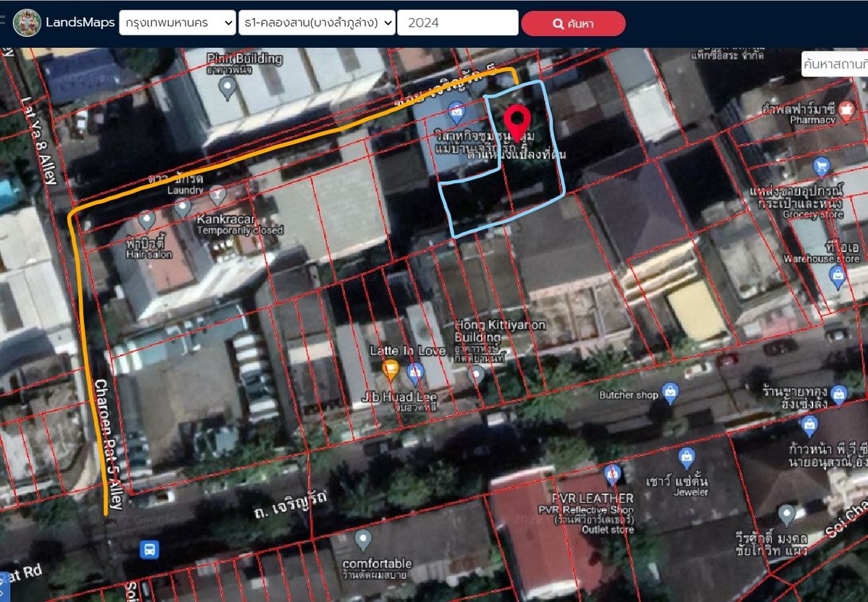Select the Pinit Building label text
Screen dimensions: 868x602
pos(244,58)
